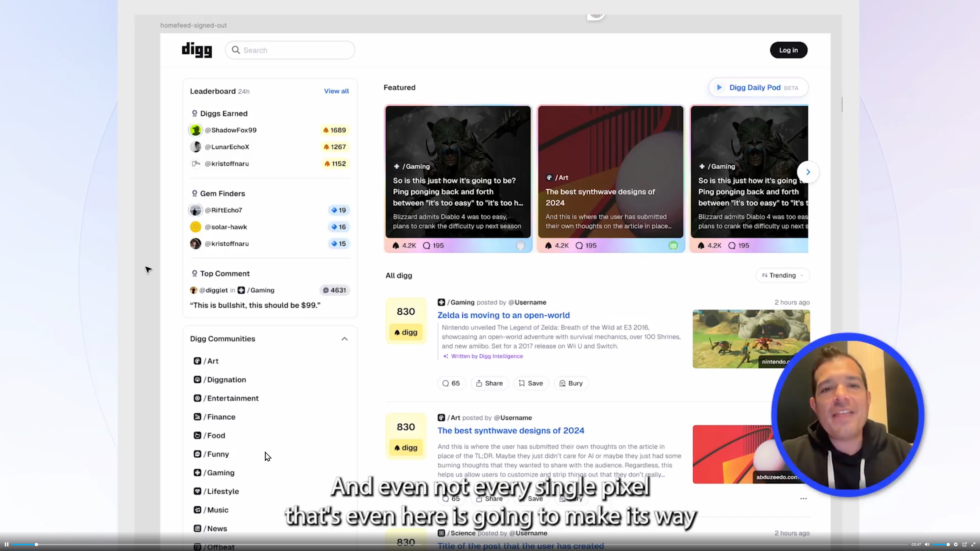The height and width of the screenshot is (551, 980).
Task: Click the /Music community icon
Action: click(197, 510)
